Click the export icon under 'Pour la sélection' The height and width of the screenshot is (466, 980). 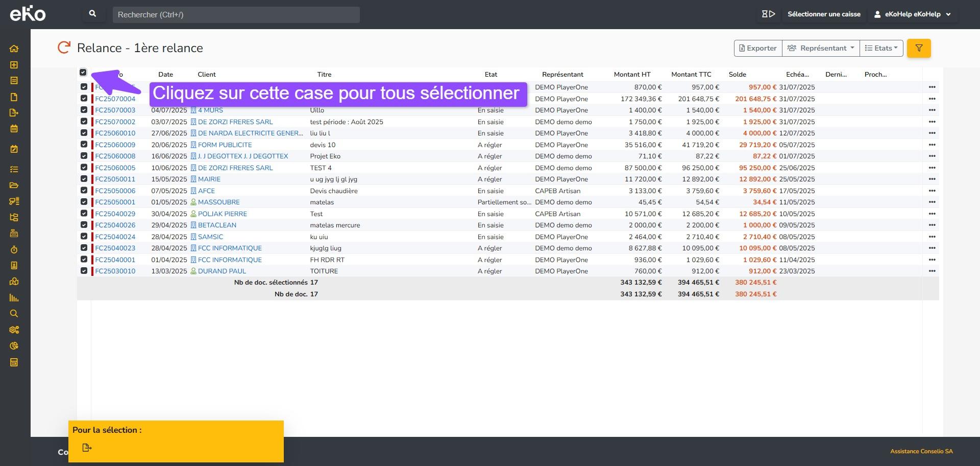point(87,448)
